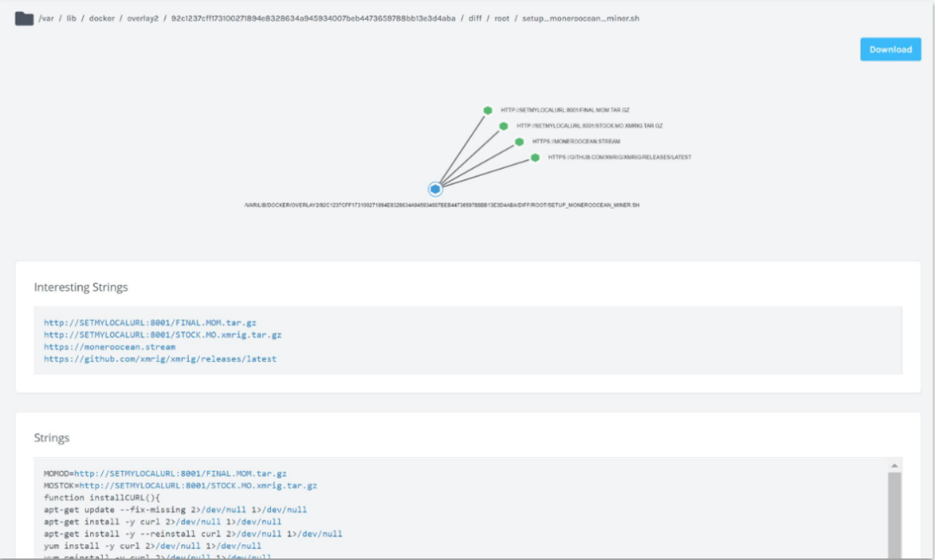Click the file path label under blue node

(x=442, y=205)
